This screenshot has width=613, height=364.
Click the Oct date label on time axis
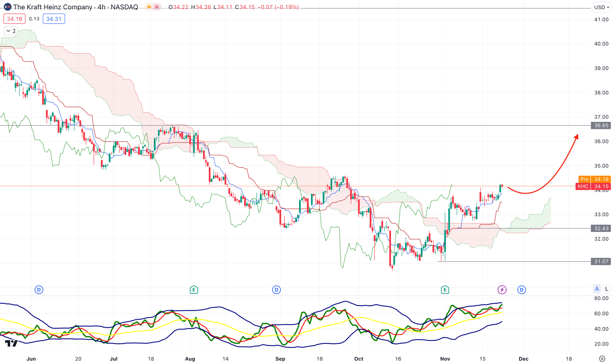pos(359,359)
